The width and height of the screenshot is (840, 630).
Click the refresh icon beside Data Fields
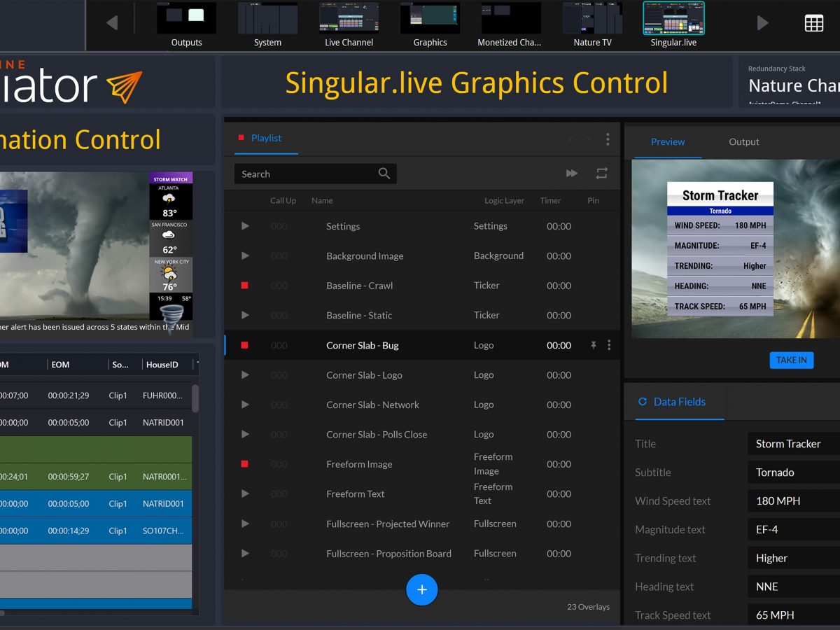coord(642,402)
